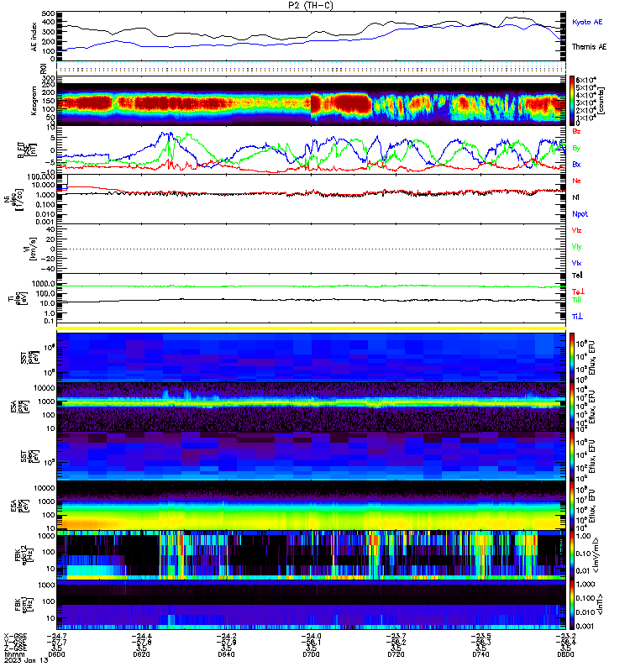This screenshot has width=630, height=672.
Task: Select the black parallel Te legend label
Action: click(x=577, y=276)
